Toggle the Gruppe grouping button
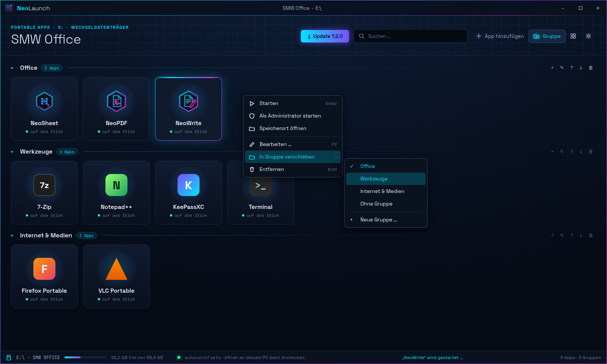The width and height of the screenshot is (607, 364). [x=547, y=36]
